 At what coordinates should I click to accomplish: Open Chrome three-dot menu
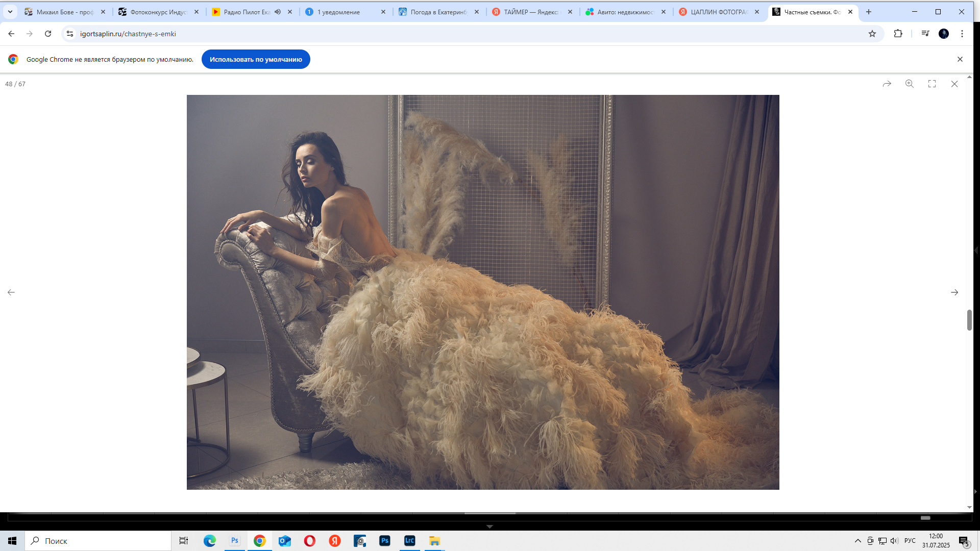(962, 34)
